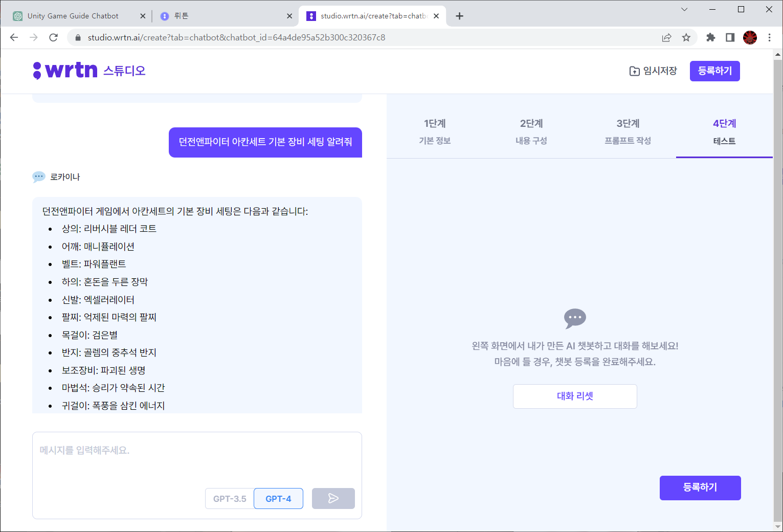Close the studio.wrtn.ai tab
The width and height of the screenshot is (783, 532).
(436, 16)
